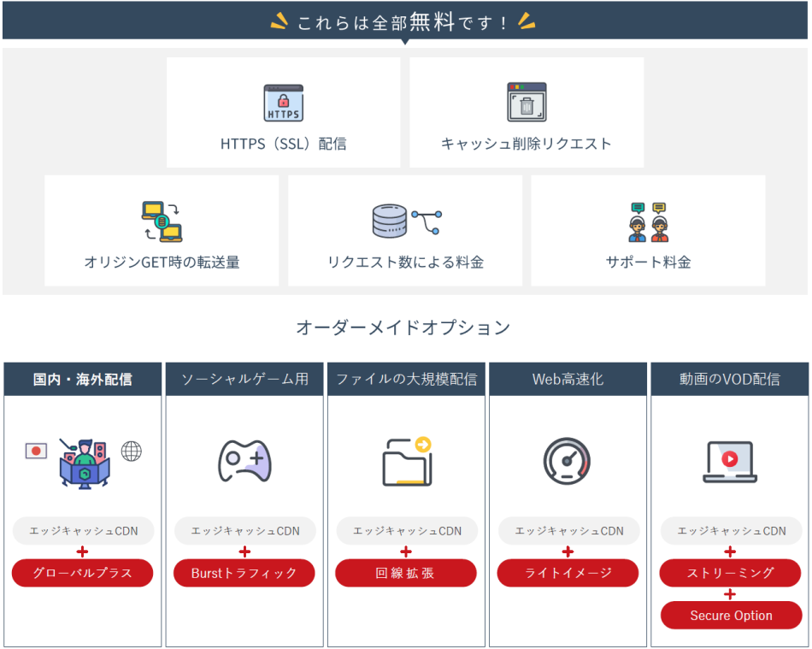Viewport: 812px width, 649px height.
Task: Click the グローバルプラス red button
Action: 82,573
